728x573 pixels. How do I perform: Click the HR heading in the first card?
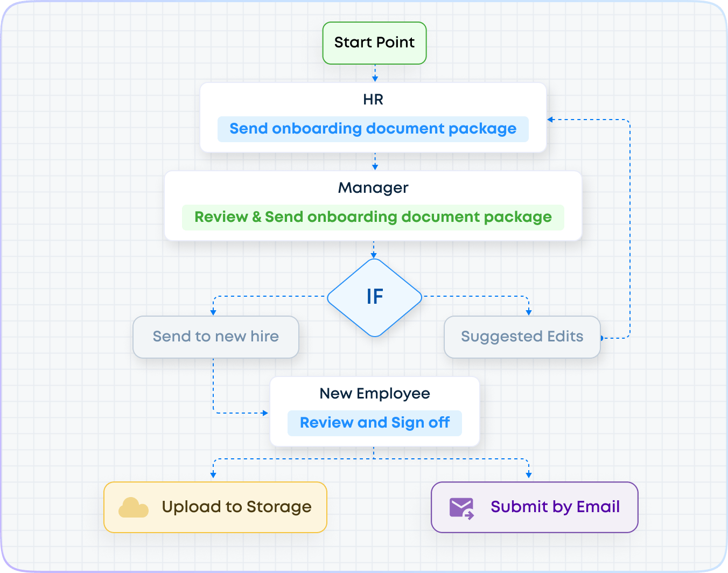tap(373, 100)
